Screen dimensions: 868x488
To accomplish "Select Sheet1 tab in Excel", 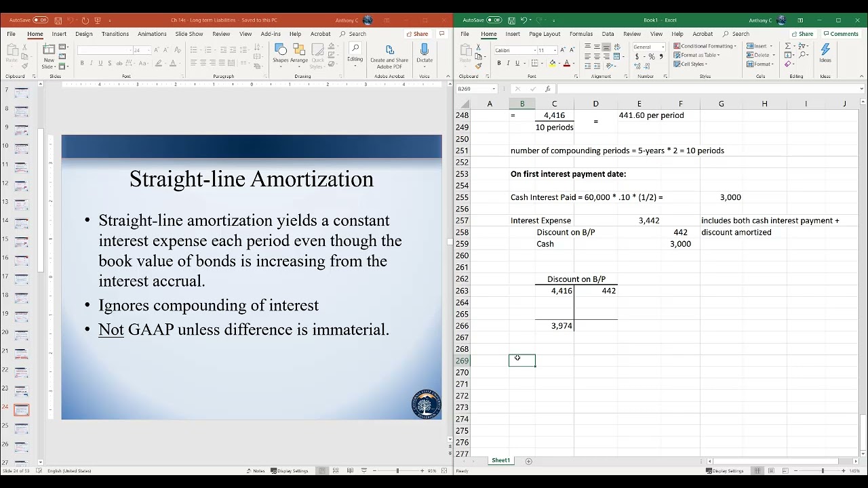I will [x=501, y=460].
